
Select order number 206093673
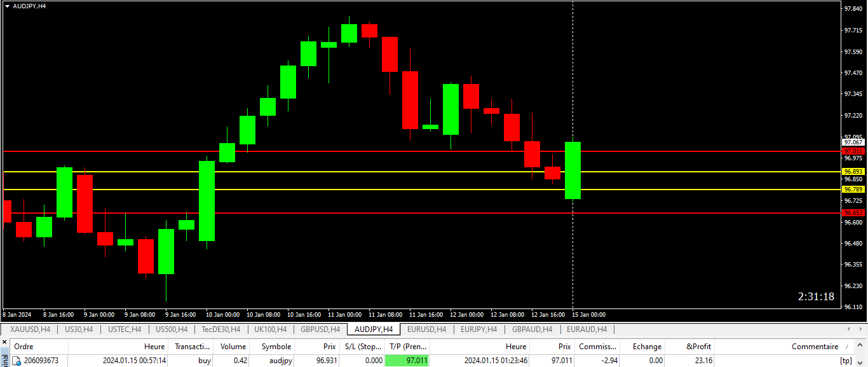tap(41, 361)
